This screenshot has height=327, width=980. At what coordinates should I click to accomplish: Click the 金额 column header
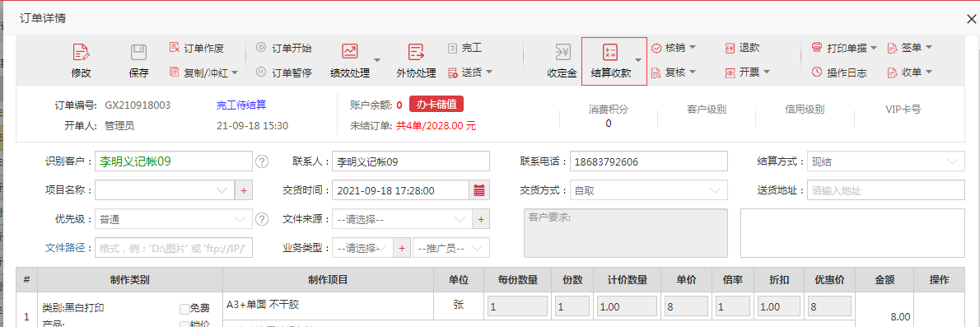click(x=884, y=279)
